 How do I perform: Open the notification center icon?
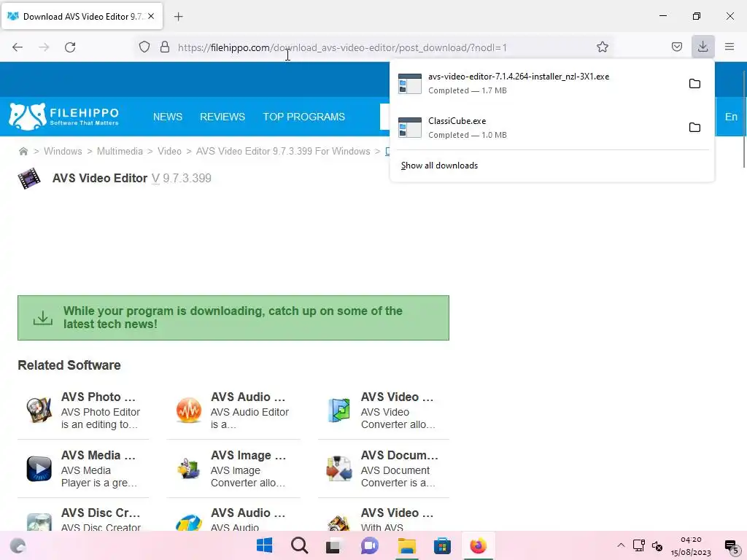point(731,546)
